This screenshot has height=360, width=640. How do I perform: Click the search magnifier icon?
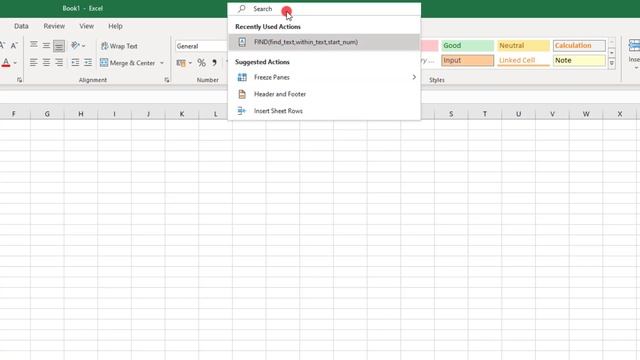tap(242, 9)
